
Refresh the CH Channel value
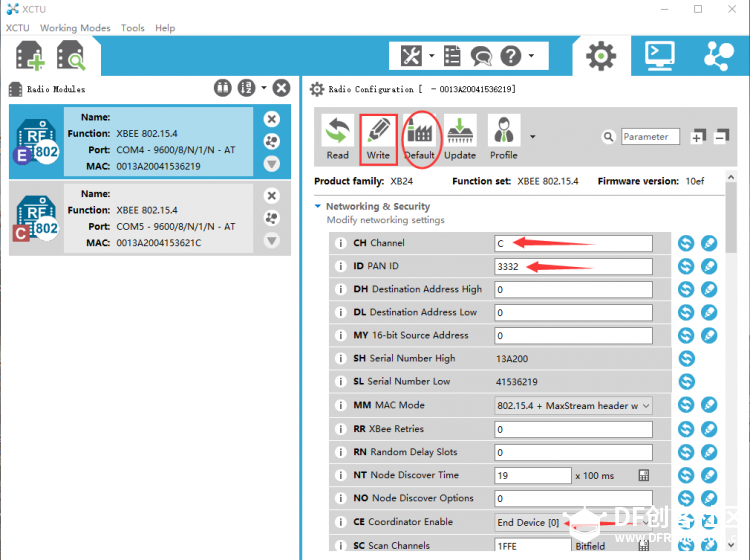point(686,243)
